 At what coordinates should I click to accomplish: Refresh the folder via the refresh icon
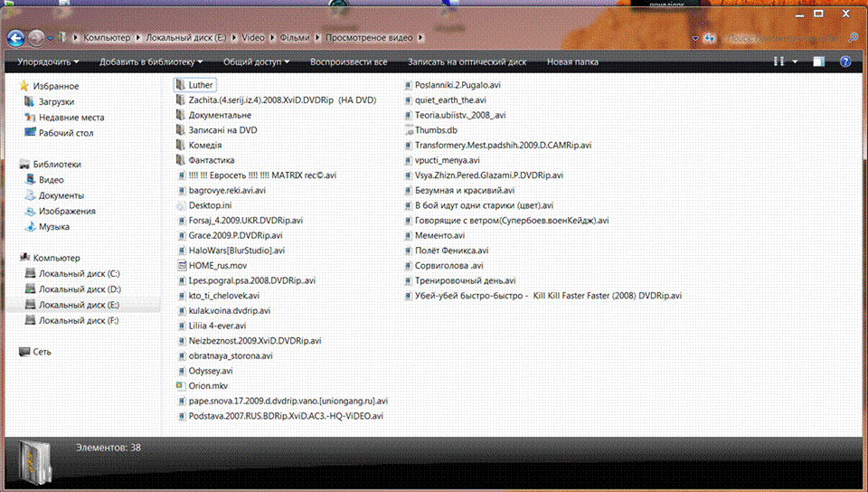[710, 38]
